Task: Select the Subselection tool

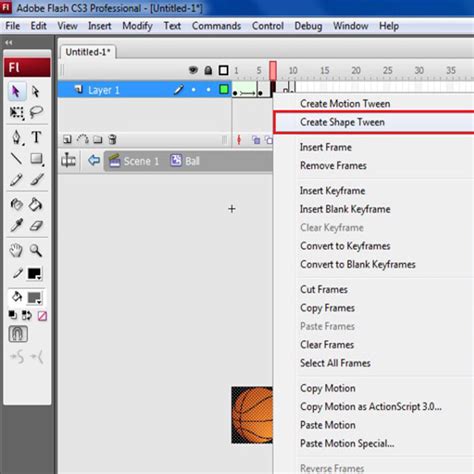Action: pos(36,91)
